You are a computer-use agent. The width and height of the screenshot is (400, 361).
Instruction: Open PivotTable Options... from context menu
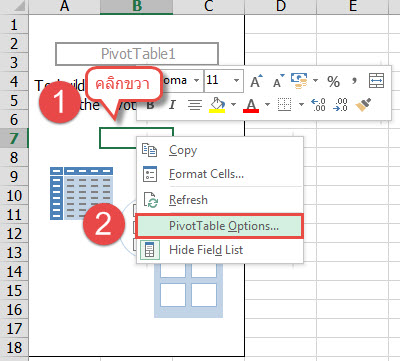point(220,226)
